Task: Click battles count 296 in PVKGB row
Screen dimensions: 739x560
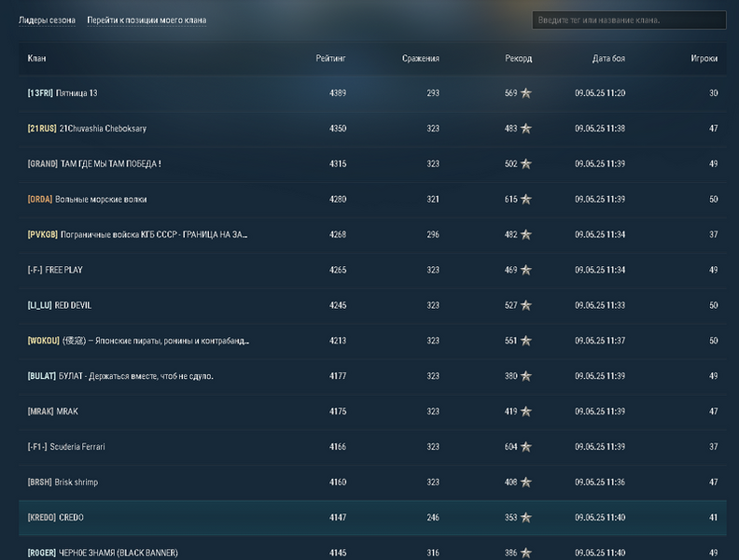Action: click(433, 235)
